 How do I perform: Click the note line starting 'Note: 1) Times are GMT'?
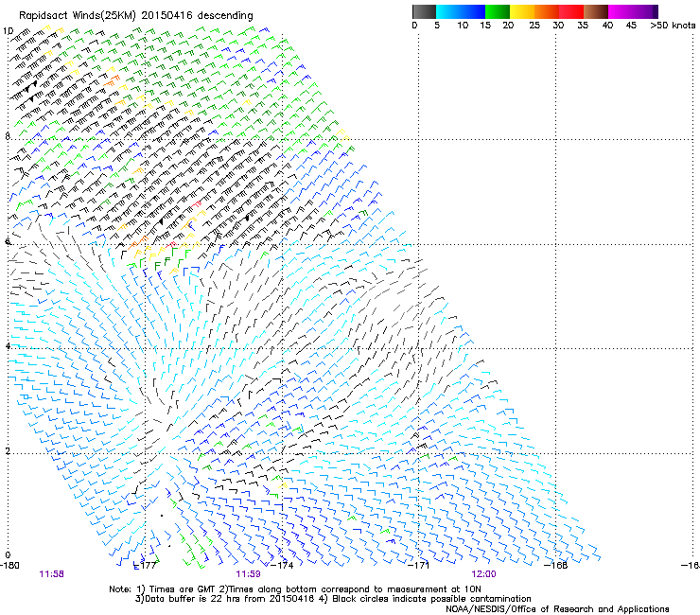click(x=295, y=589)
